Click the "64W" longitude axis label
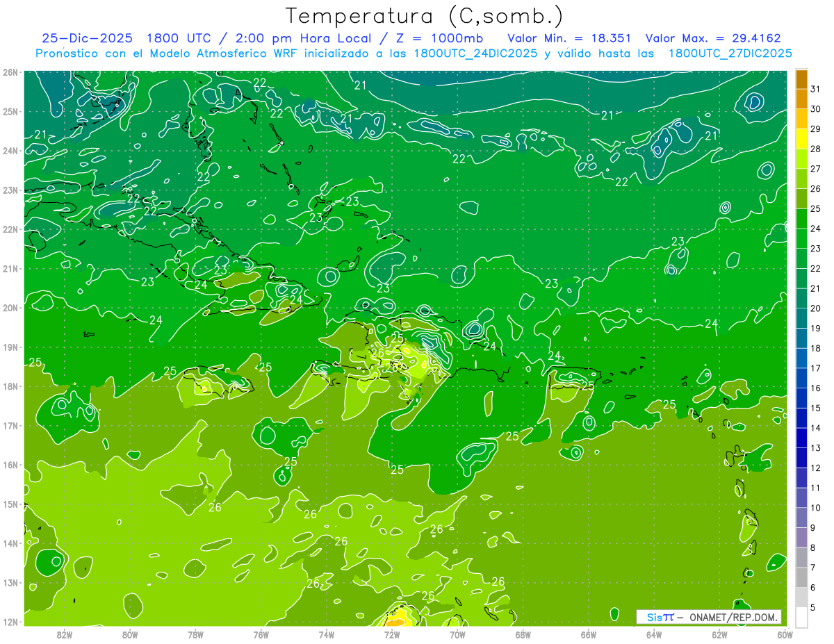 (654, 634)
